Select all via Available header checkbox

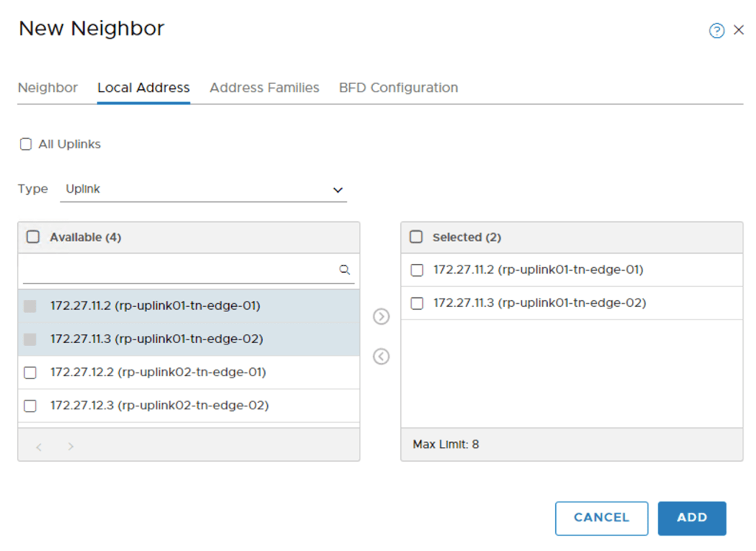(33, 238)
